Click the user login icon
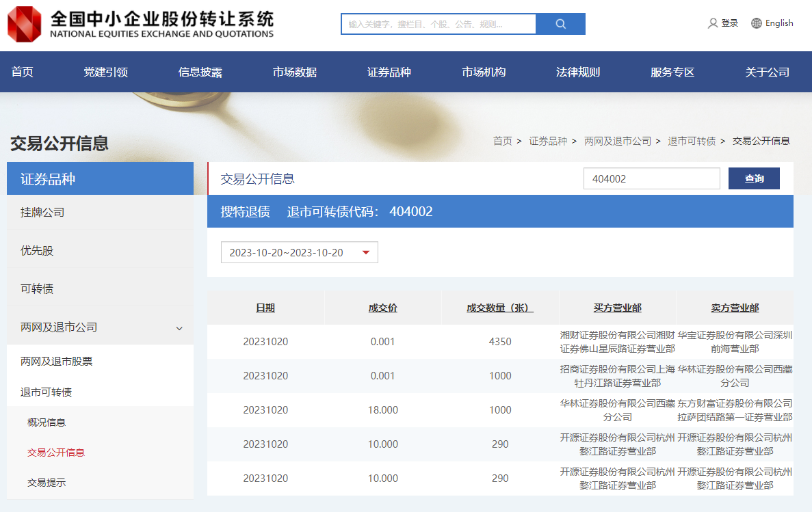 pyautogui.click(x=713, y=23)
